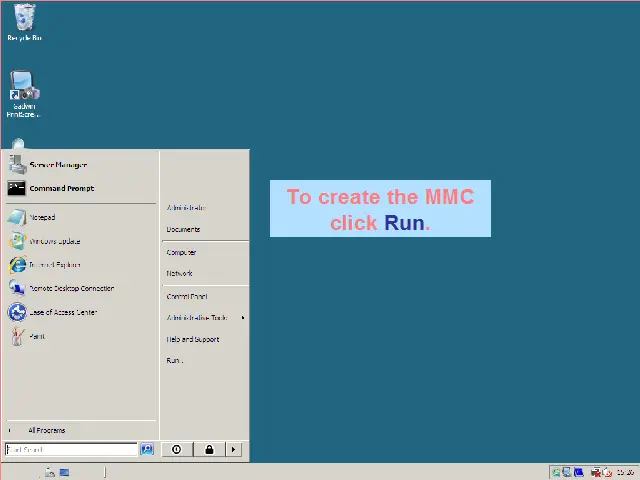Open Documents from Start menu
The height and width of the screenshot is (480, 640).
tap(183, 229)
